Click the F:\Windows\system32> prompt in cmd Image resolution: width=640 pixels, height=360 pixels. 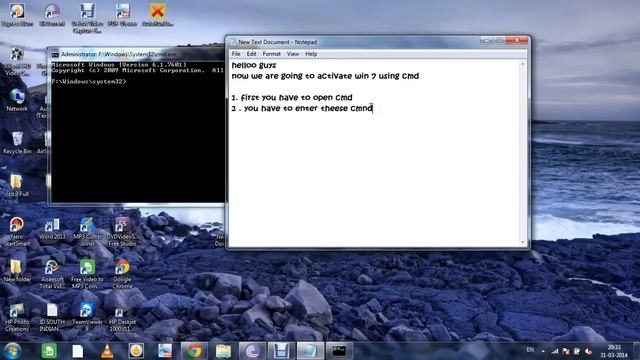pos(89,82)
